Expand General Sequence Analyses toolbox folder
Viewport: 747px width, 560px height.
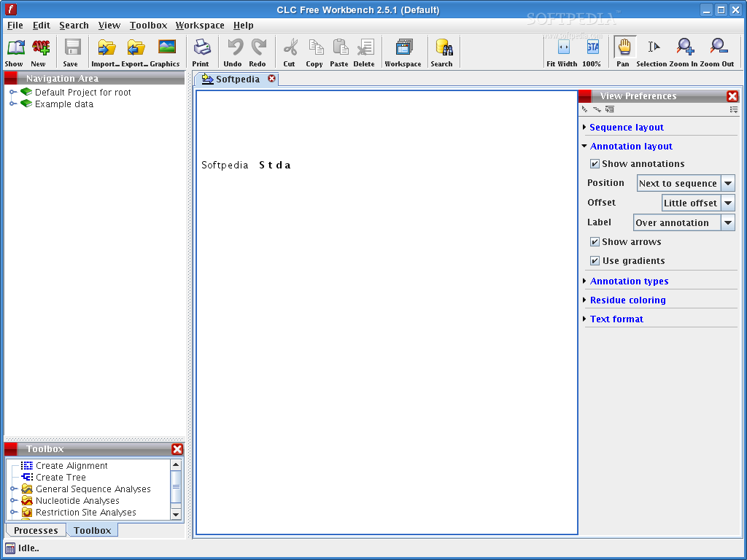pos(14,489)
